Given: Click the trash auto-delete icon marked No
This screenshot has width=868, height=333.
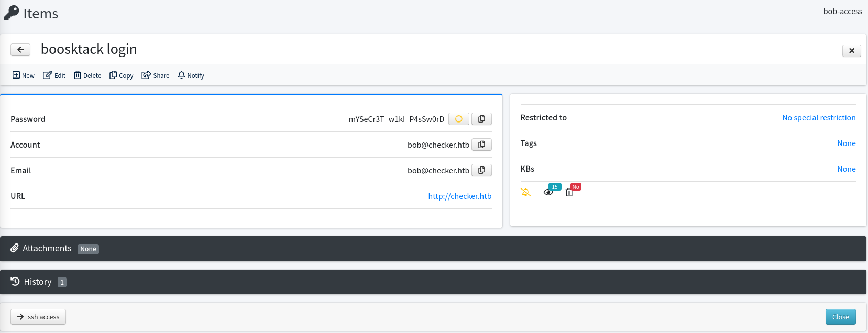Looking at the screenshot, I should coord(569,193).
